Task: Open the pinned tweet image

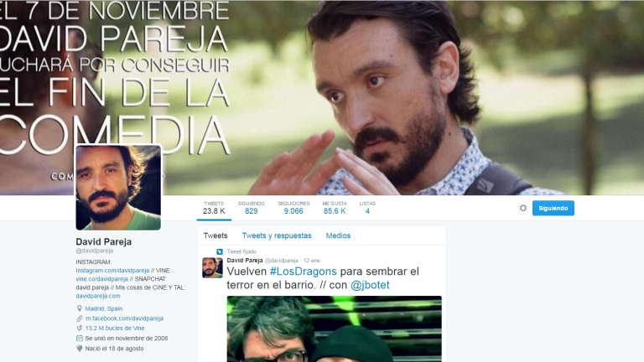Action: 334,328
